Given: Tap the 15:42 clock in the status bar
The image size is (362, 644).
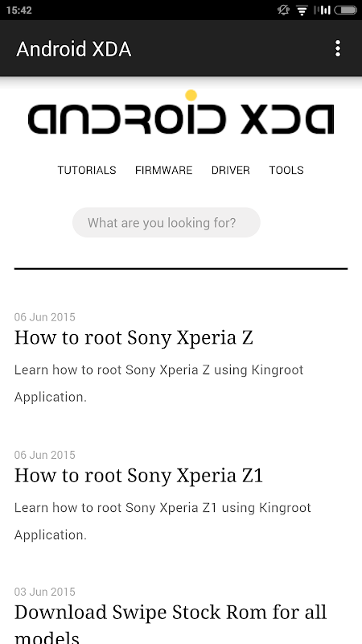Looking at the screenshot, I should 19,10.
